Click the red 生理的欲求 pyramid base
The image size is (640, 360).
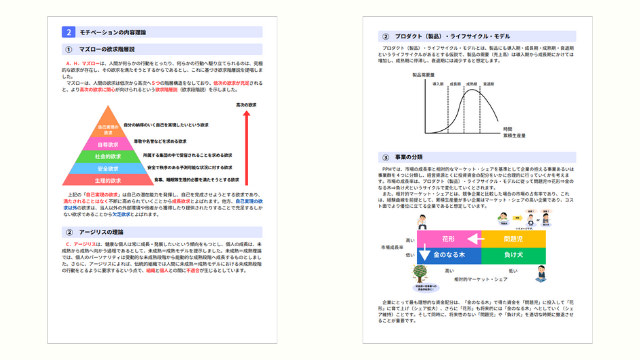point(108,180)
